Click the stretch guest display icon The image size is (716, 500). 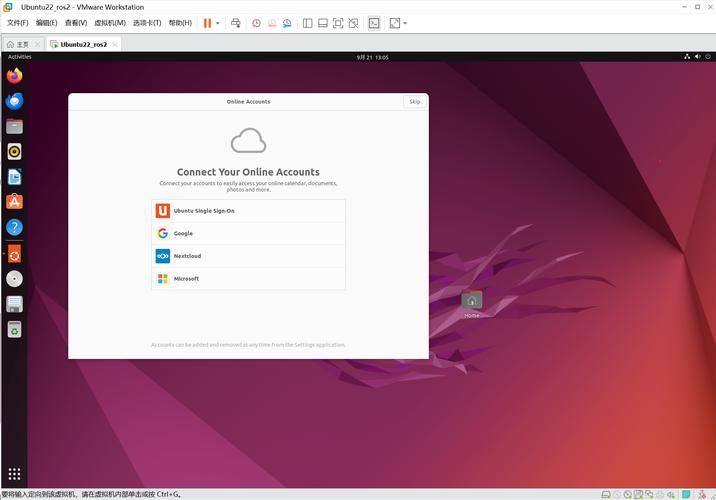(395, 23)
